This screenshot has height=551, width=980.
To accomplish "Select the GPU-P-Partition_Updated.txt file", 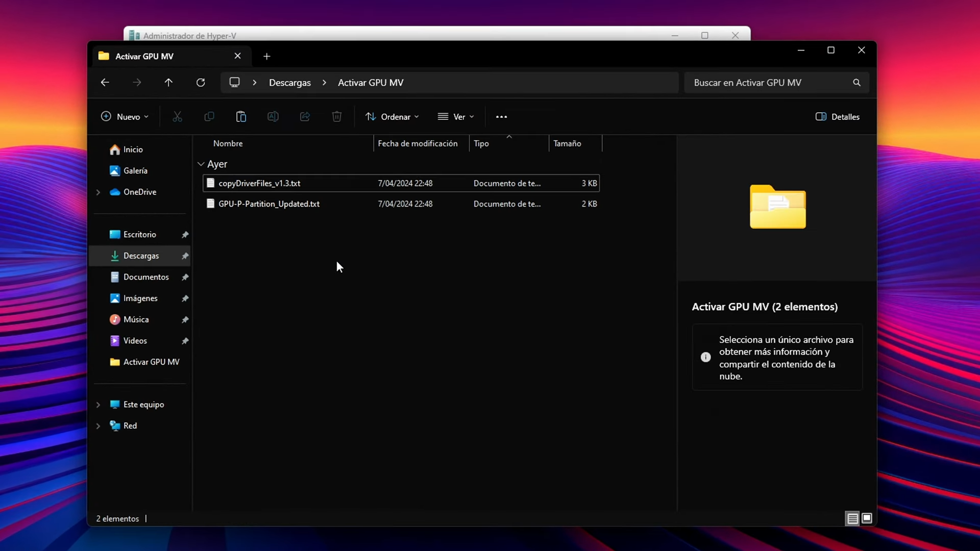I will point(269,204).
